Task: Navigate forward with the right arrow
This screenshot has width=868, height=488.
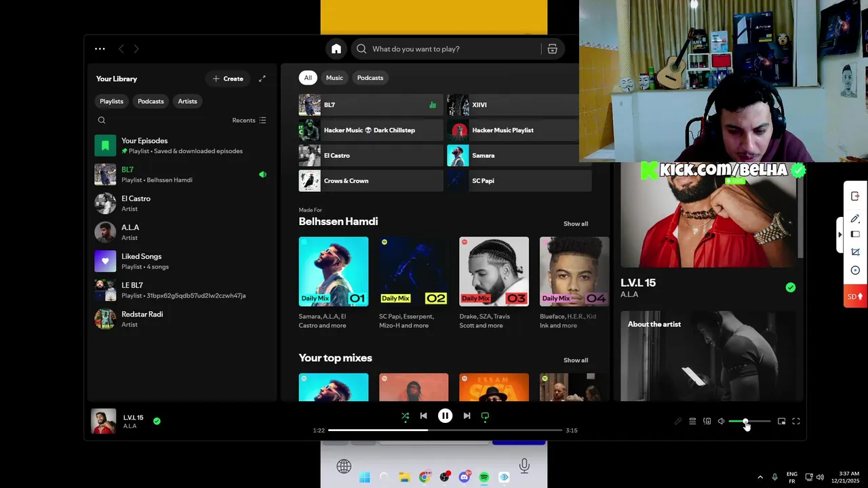Action: pyautogui.click(x=136, y=49)
